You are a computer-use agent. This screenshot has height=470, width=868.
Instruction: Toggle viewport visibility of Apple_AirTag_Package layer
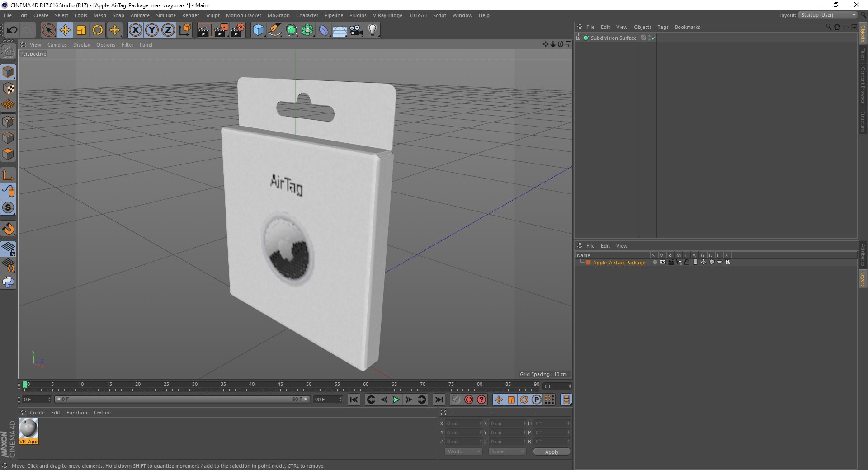tap(663, 263)
